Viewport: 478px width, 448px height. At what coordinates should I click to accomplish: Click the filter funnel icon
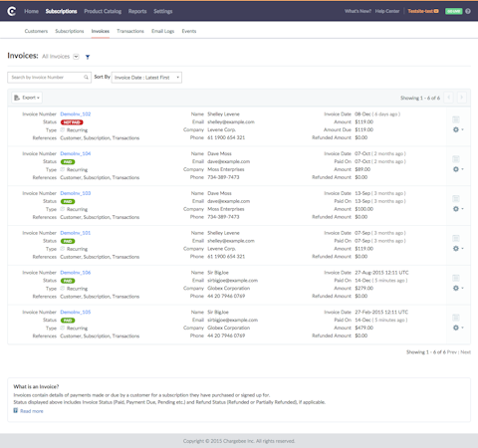pyautogui.click(x=88, y=57)
